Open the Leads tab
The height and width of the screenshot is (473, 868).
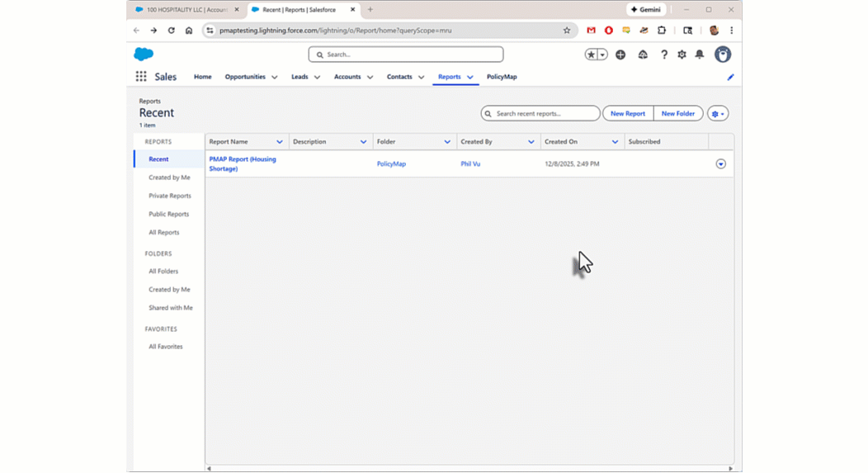point(300,77)
